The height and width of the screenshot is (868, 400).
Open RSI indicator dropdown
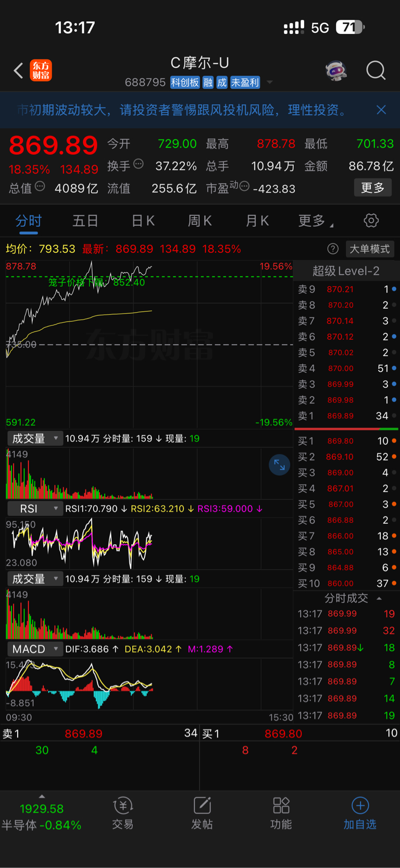(35, 508)
